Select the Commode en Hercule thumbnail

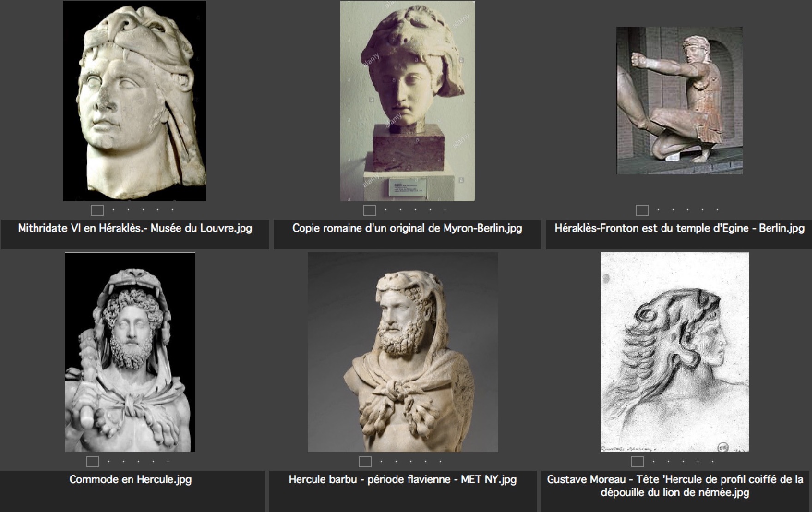pyautogui.click(x=130, y=352)
